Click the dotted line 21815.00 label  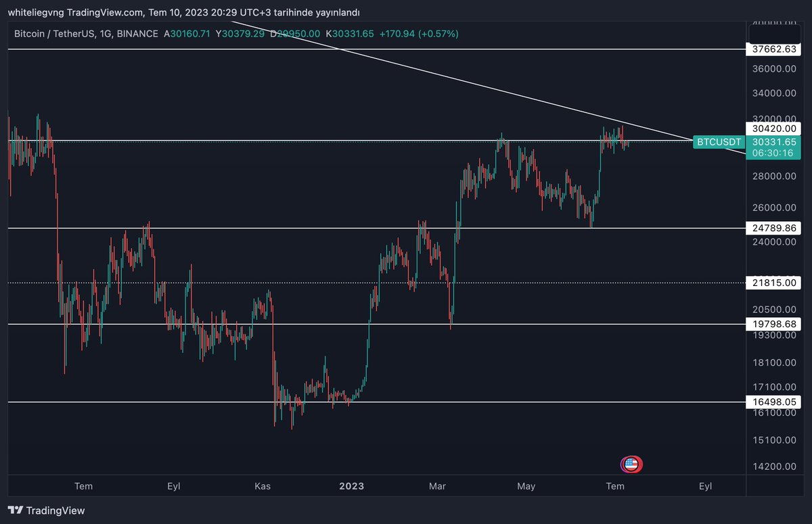point(773,283)
